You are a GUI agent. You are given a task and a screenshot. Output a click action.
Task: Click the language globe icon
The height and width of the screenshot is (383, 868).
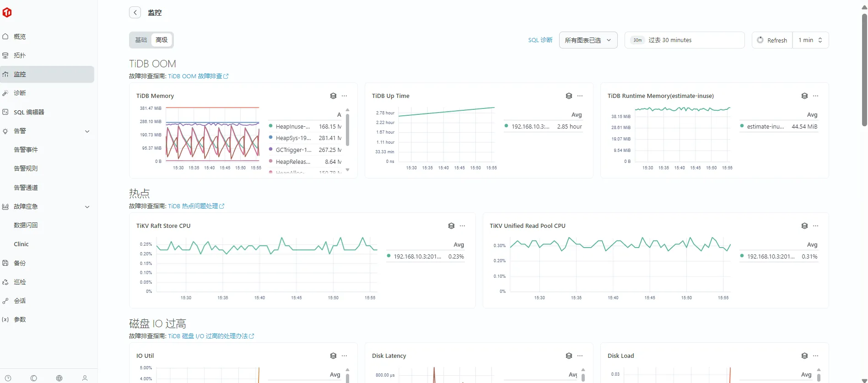59,378
